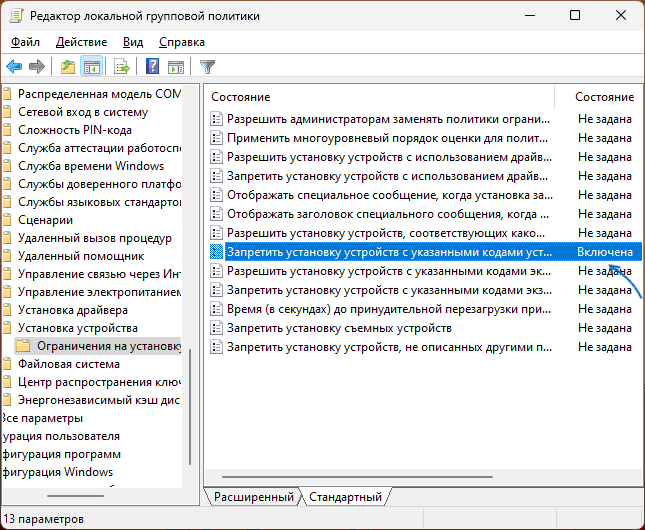This screenshot has height=530, width=645.
Task: Click the Filter funnel toolbar icon
Action: pyautogui.click(x=207, y=66)
